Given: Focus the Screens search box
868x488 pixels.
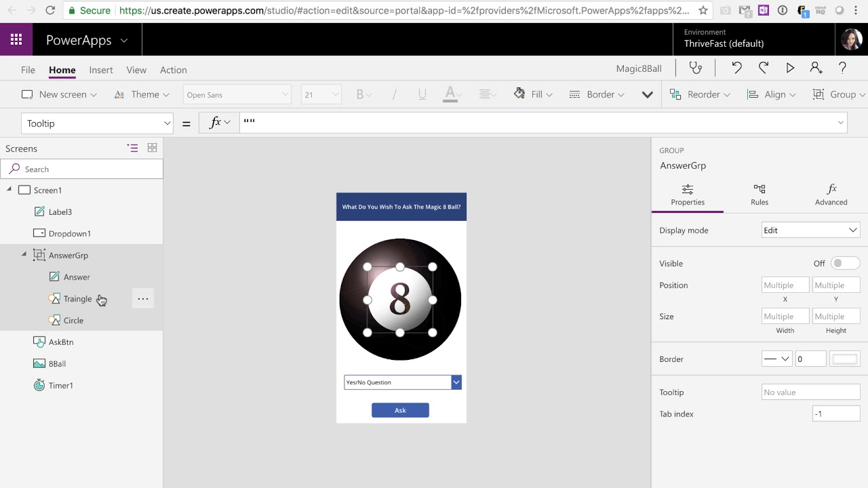Looking at the screenshot, I should click(x=81, y=169).
